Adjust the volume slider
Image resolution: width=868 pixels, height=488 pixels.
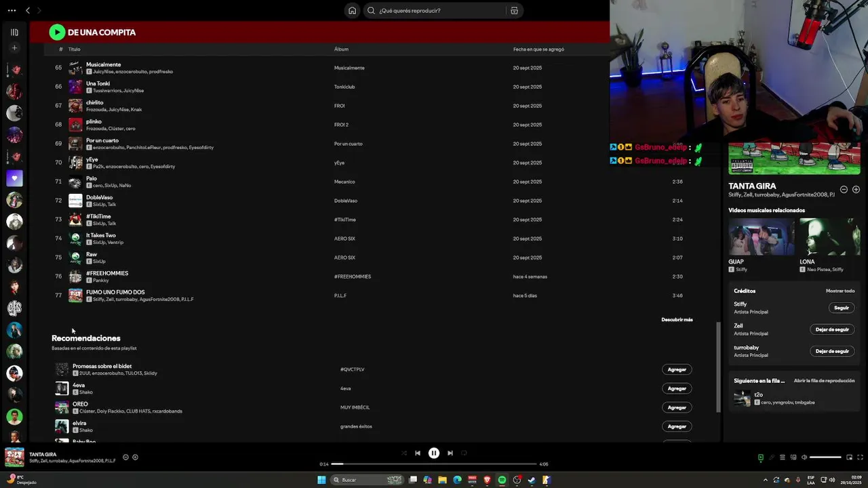click(825, 457)
